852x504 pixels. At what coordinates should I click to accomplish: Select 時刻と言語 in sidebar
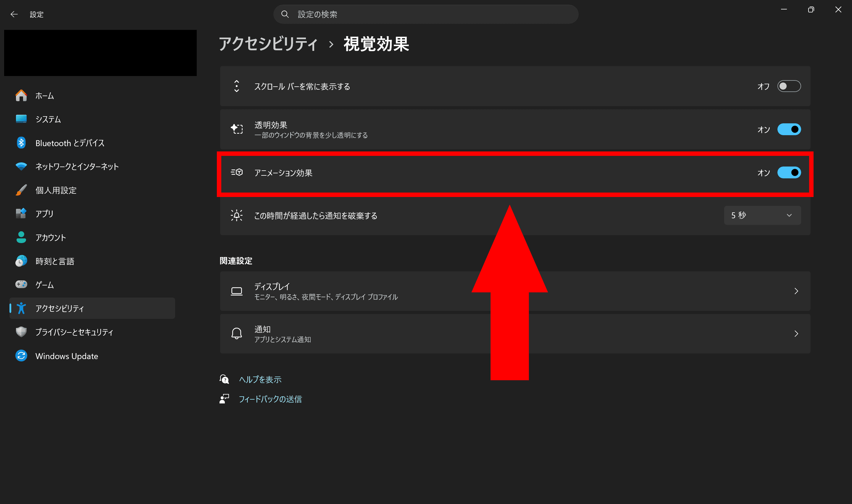point(92,261)
